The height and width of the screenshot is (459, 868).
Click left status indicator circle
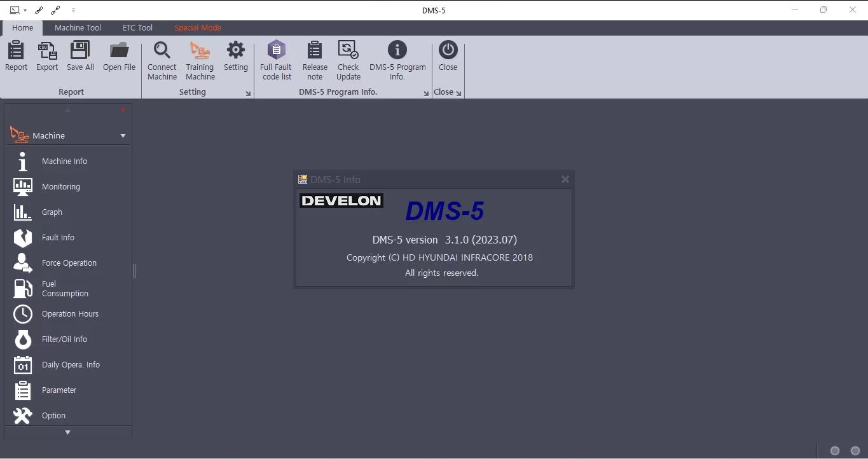pyautogui.click(x=835, y=451)
